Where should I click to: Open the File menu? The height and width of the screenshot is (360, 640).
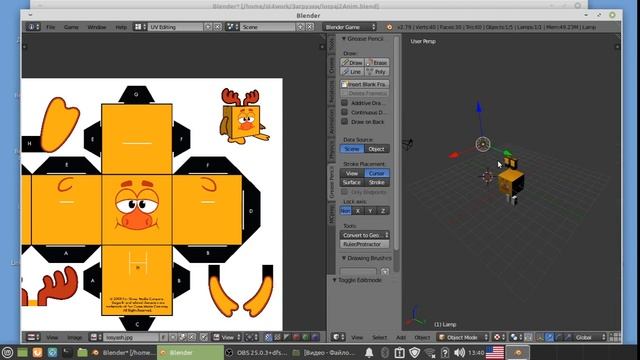click(51, 27)
